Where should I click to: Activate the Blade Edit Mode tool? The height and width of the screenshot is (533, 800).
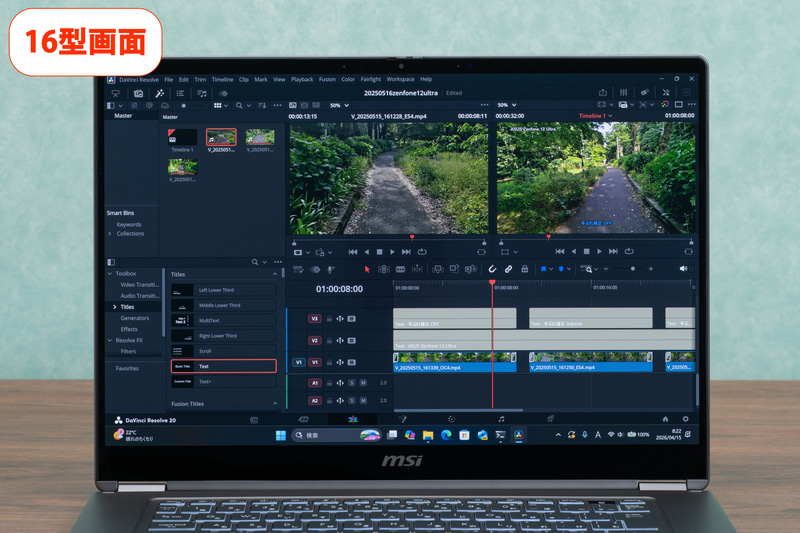coord(401,269)
